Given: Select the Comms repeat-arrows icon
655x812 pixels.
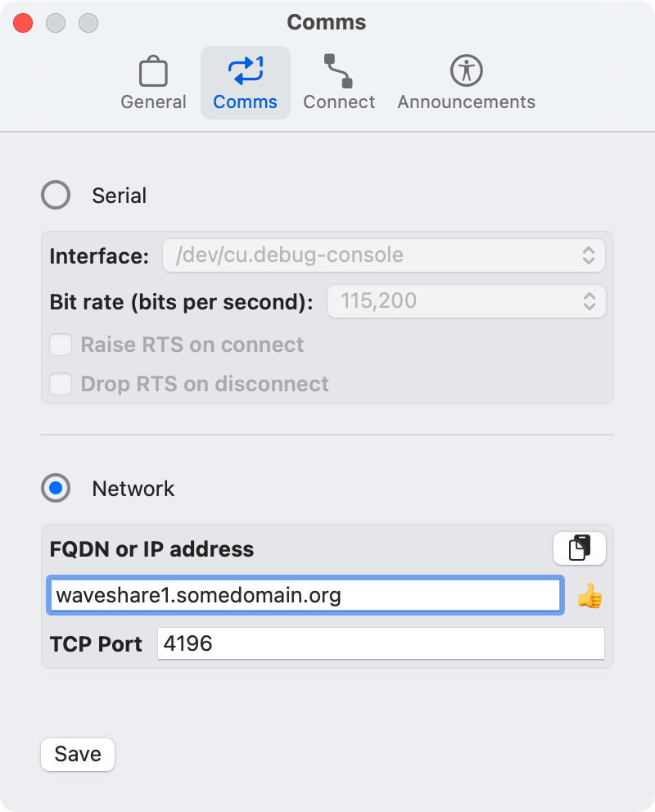Looking at the screenshot, I should pyautogui.click(x=246, y=70).
